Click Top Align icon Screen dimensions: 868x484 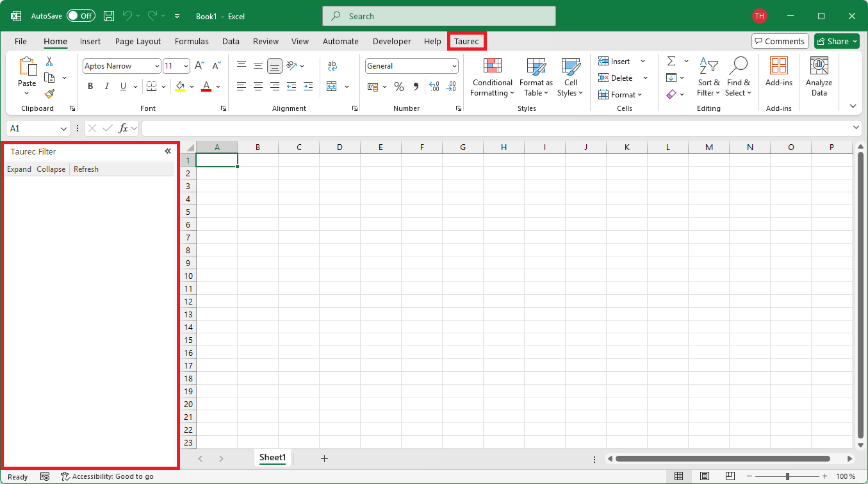click(242, 65)
